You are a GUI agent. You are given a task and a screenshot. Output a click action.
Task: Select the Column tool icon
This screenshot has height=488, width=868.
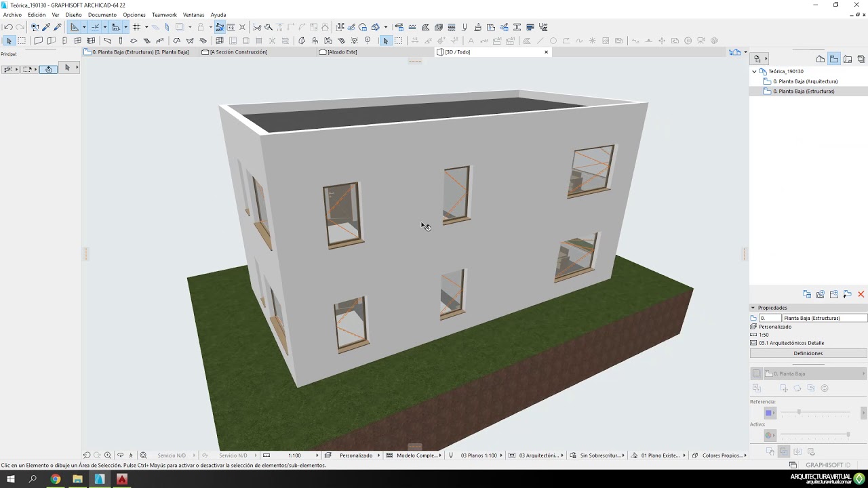point(121,41)
